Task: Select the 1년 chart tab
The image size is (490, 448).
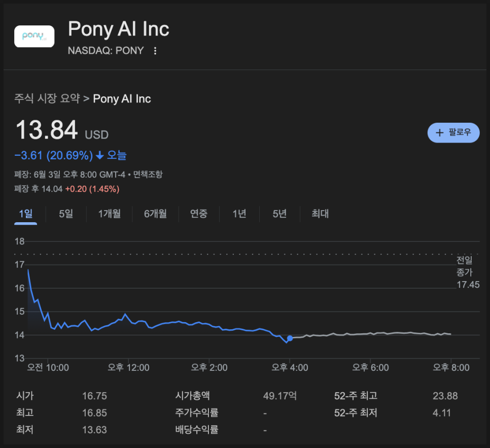Action: click(239, 214)
